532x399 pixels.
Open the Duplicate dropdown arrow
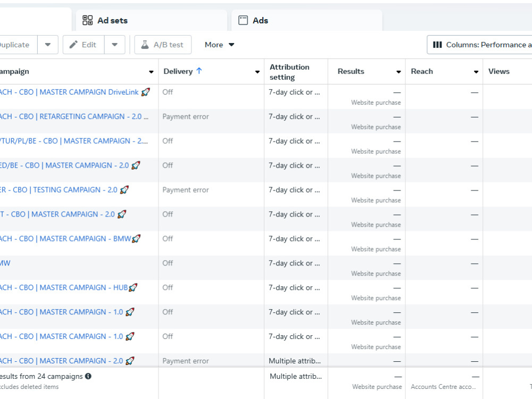click(x=48, y=45)
